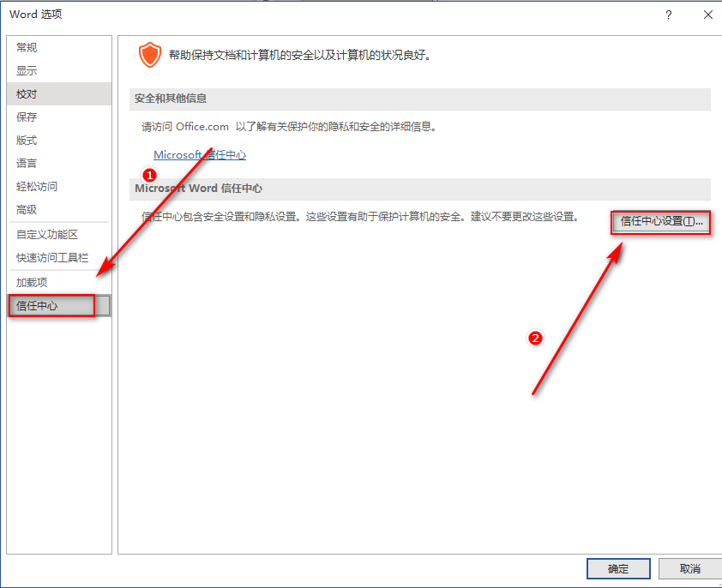Screen dimensions: 722x588
Task: Select 信任中心 in the sidebar
Action: point(59,306)
